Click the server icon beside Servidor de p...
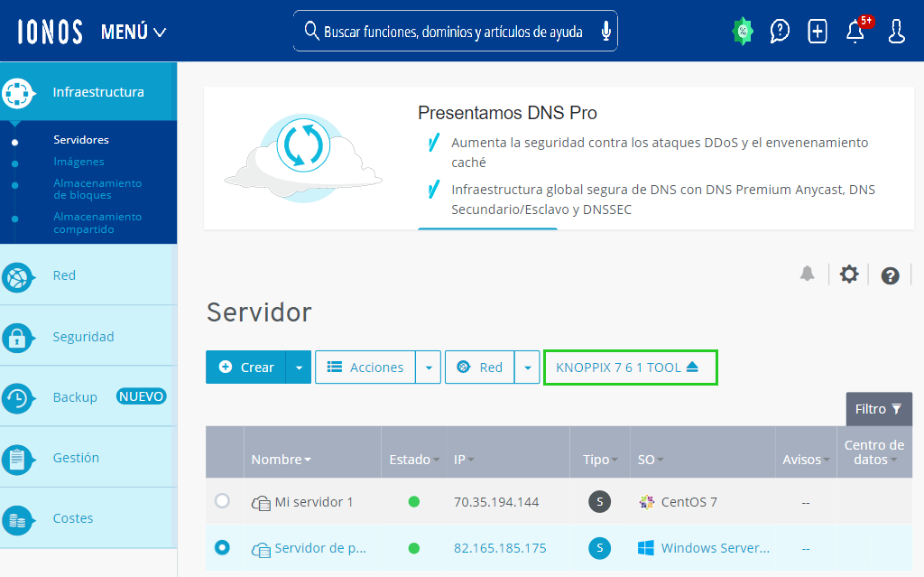Image resolution: width=924 pixels, height=577 pixels. [x=261, y=549]
